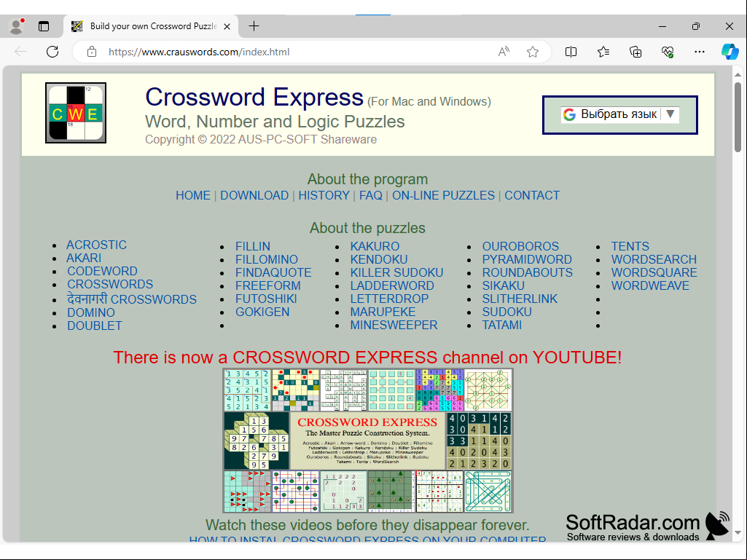
Task: Open split screen view
Action: tap(571, 52)
